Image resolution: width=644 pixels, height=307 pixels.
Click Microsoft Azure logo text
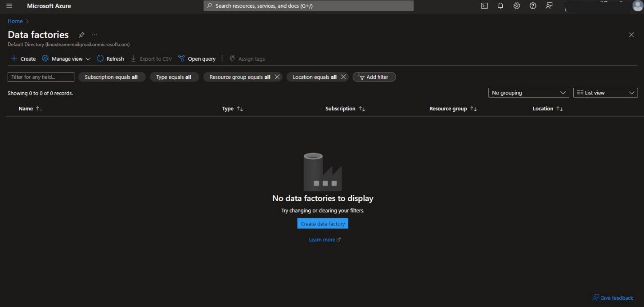point(49,6)
